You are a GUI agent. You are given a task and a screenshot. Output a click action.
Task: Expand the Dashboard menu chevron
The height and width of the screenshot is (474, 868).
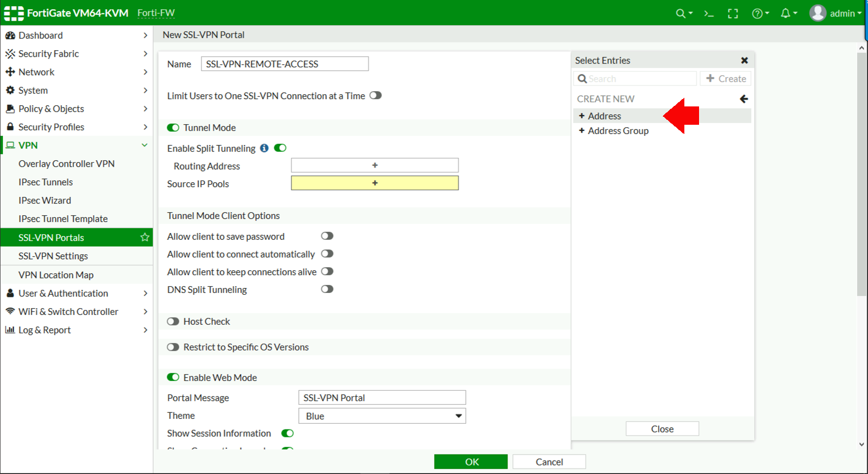click(x=145, y=35)
